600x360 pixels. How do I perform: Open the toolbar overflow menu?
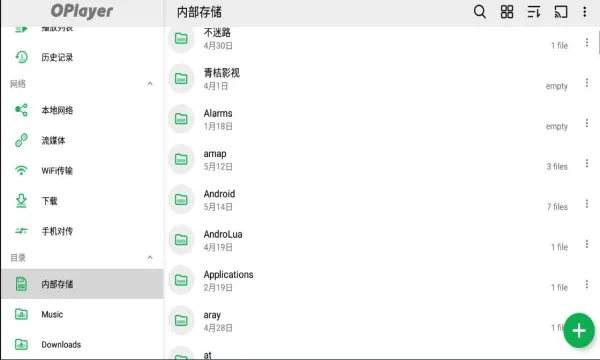[x=585, y=12]
